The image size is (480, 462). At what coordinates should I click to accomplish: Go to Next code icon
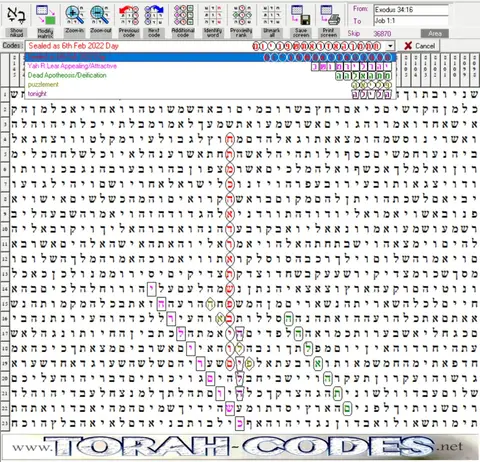click(154, 15)
